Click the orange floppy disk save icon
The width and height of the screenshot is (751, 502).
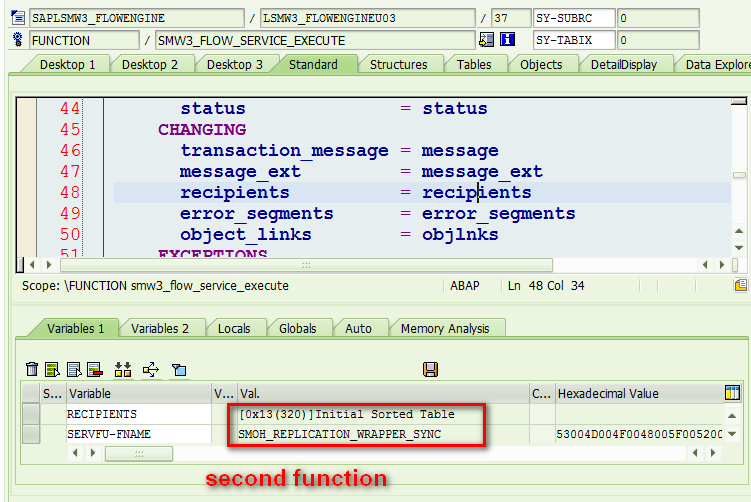(430, 369)
